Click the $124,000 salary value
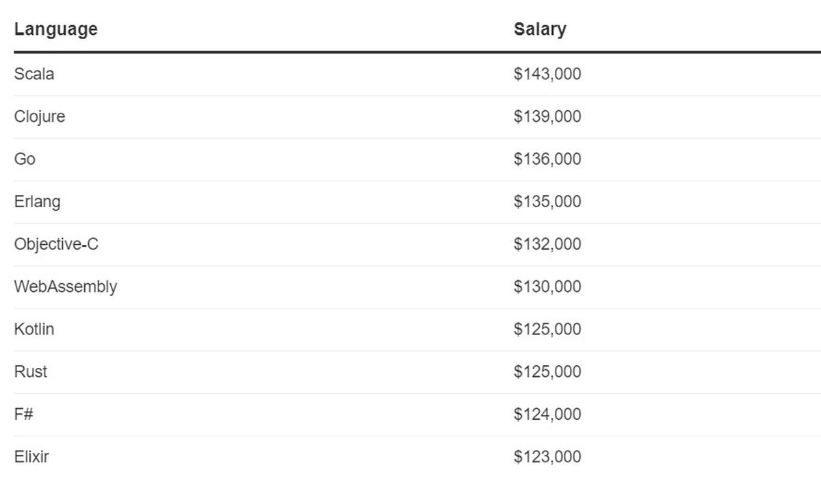The width and height of the screenshot is (821, 504). coord(547,414)
